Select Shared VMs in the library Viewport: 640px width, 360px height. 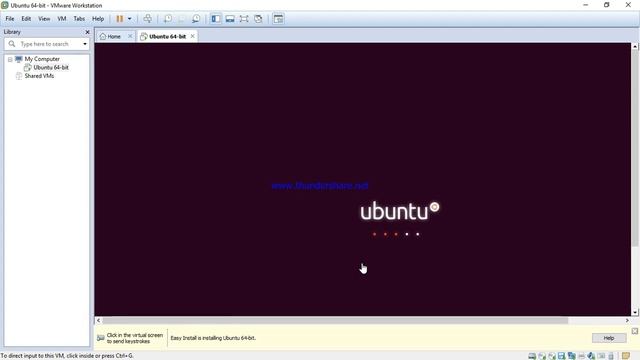pos(39,76)
